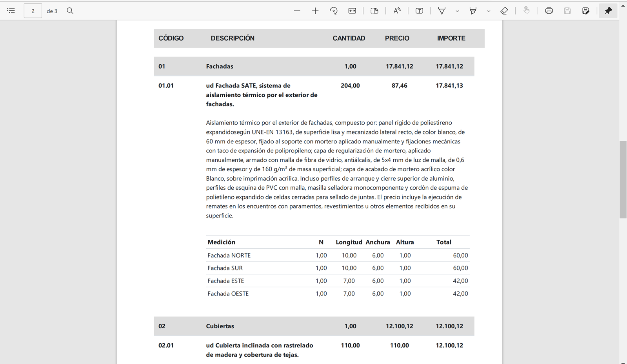The height and width of the screenshot is (364, 627).
Task: Click the Total column header
Action: tap(444, 242)
